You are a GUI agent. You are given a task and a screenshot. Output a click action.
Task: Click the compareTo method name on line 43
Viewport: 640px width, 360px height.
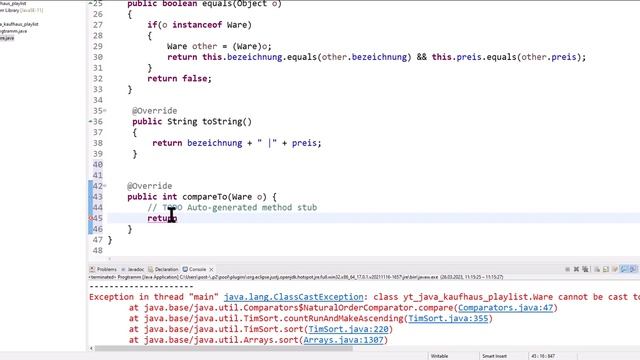[204, 197]
